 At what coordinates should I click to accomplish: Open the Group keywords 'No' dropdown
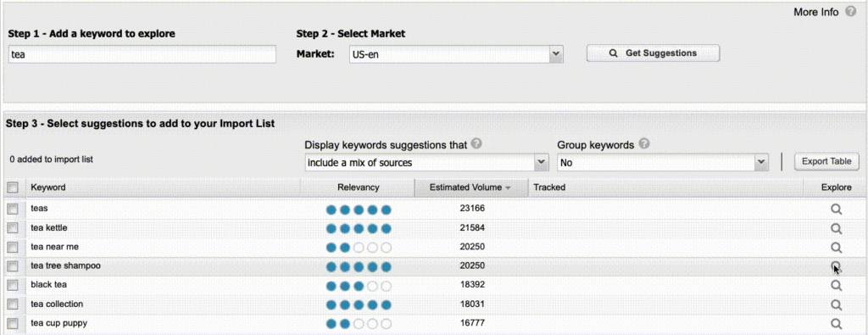pos(663,162)
